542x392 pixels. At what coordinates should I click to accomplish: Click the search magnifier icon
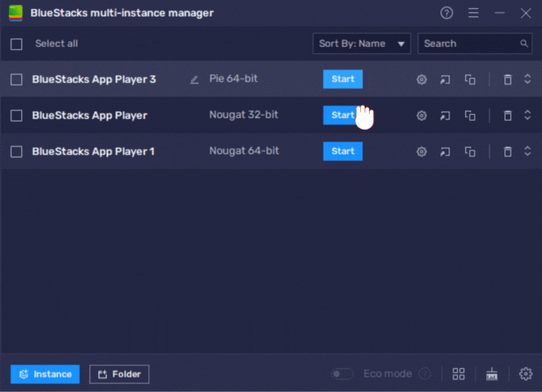coord(524,43)
